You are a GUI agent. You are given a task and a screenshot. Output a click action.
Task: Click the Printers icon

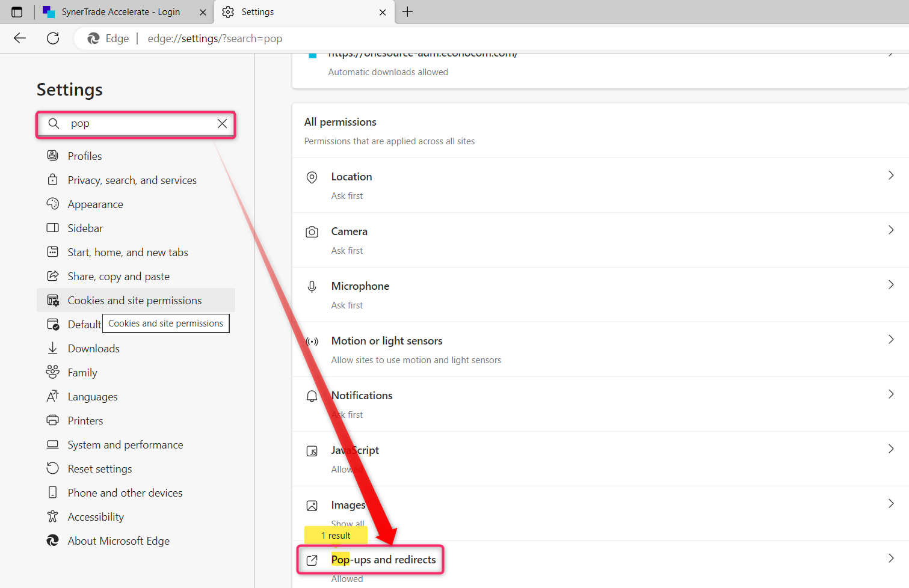53,420
